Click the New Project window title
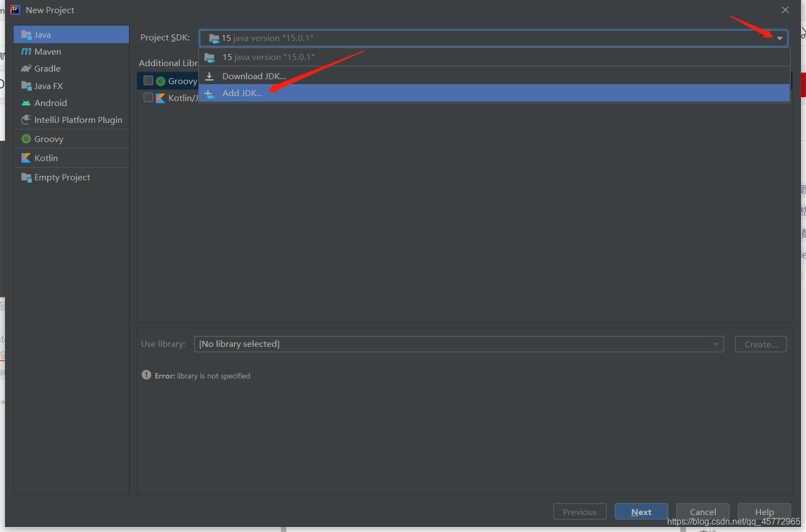806x532 pixels. 50,10
